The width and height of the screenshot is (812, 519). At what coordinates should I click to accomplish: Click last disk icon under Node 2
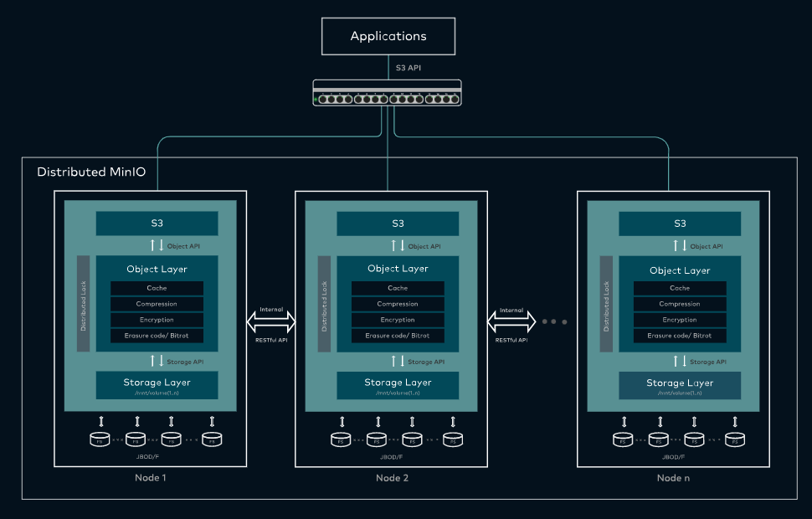pyautogui.click(x=453, y=439)
